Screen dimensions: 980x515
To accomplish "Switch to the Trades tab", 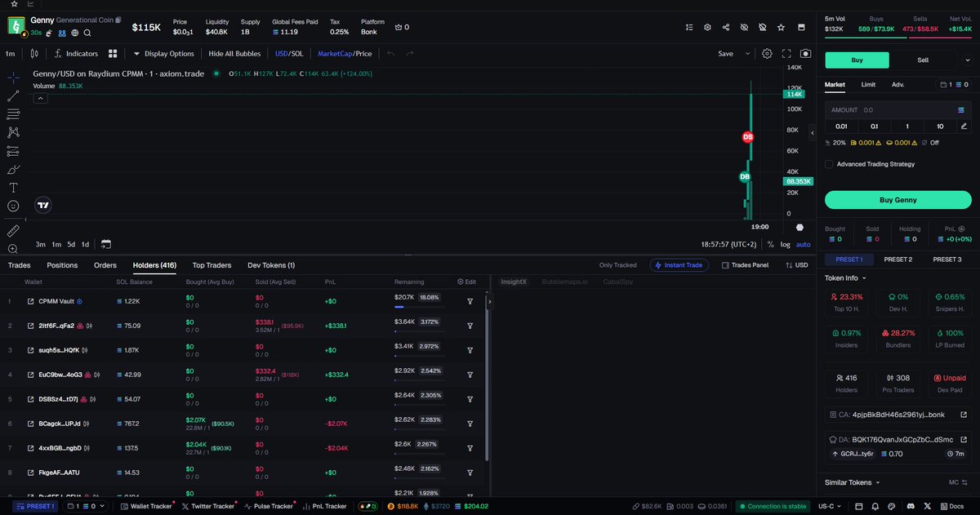I will point(20,265).
